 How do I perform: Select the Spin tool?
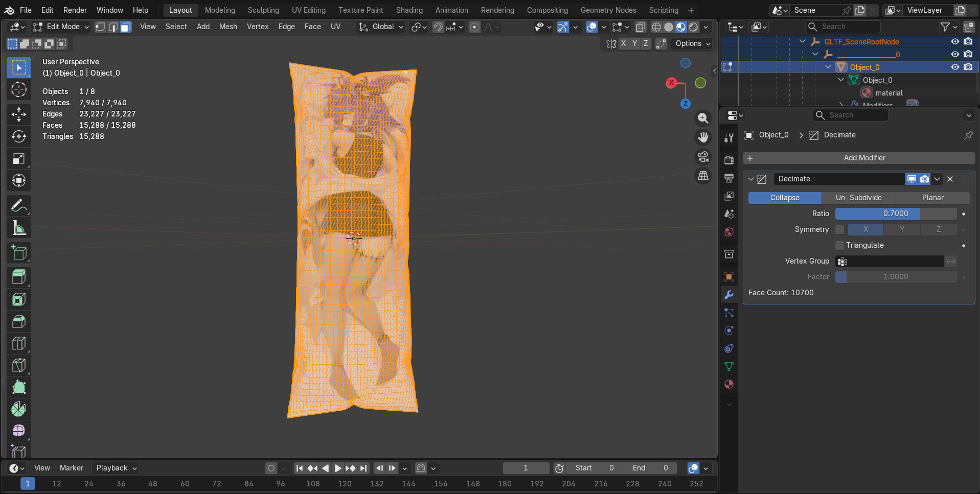pyautogui.click(x=19, y=409)
